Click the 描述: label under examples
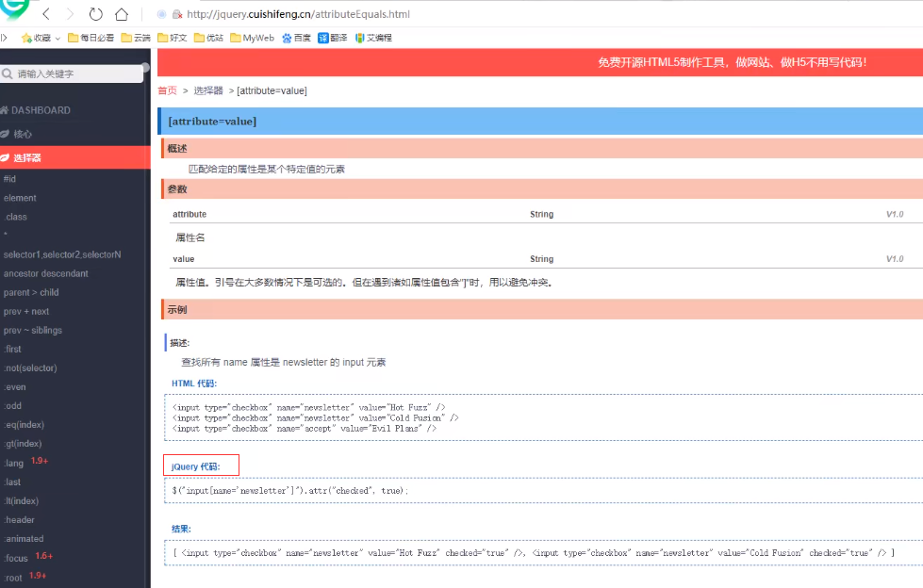923x588 pixels. 179,343
